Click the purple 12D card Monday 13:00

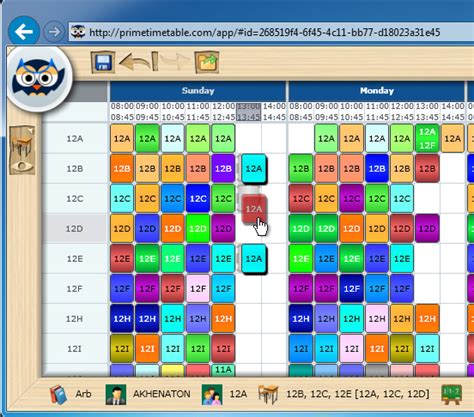click(427, 229)
